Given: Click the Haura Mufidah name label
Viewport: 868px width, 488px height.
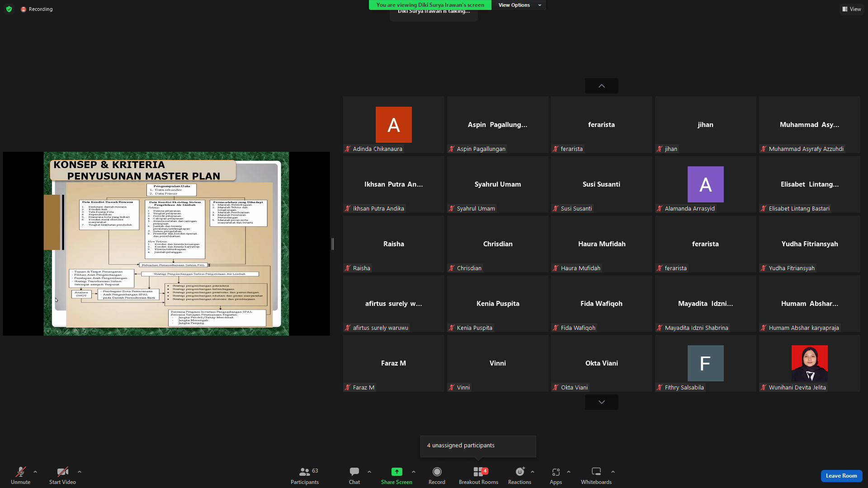Looking at the screenshot, I should click(x=580, y=268).
